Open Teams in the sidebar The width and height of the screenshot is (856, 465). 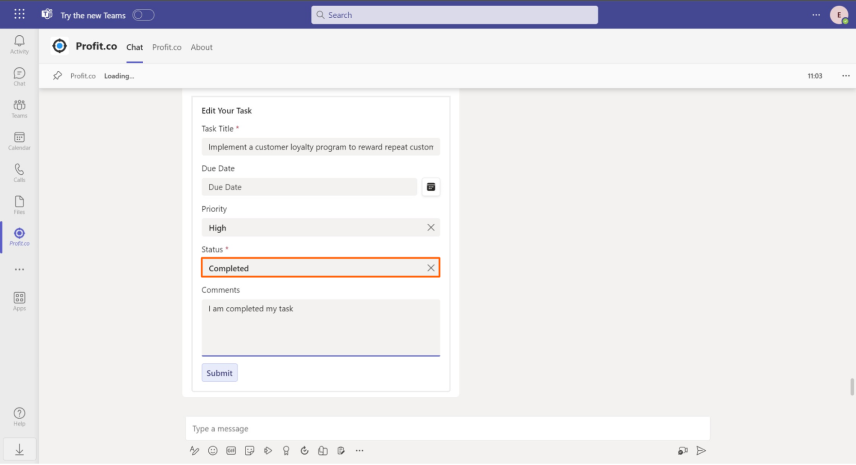tap(19, 109)
